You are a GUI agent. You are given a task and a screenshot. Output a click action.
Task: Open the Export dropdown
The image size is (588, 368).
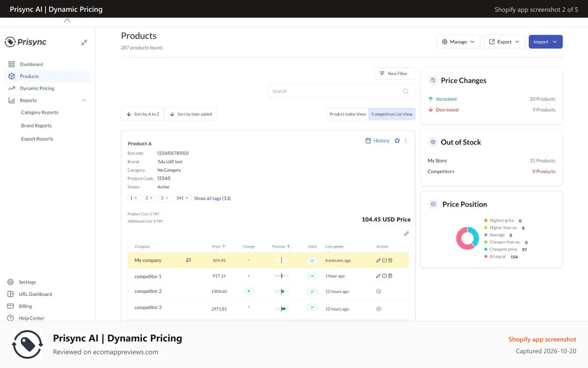click(x=504, y=42)
